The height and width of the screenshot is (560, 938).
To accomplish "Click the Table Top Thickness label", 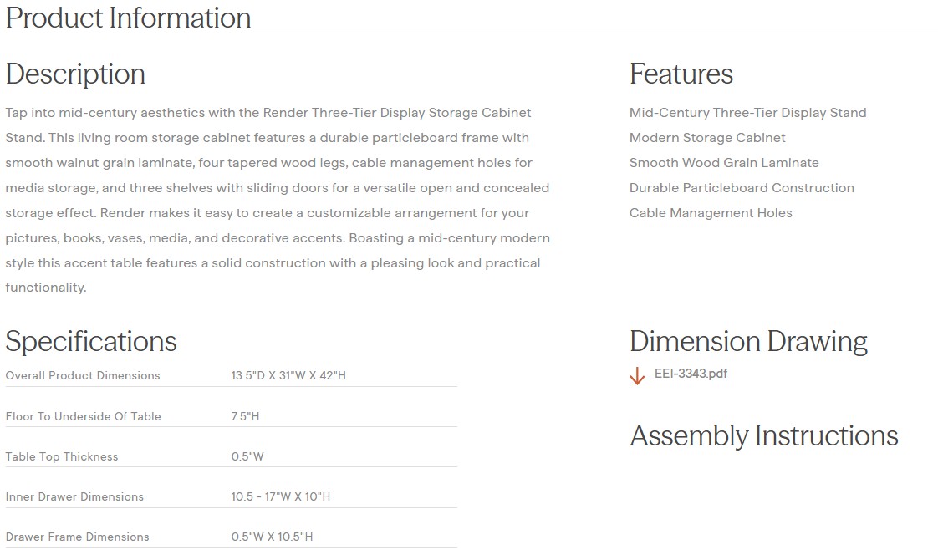I will coord(62,456).
